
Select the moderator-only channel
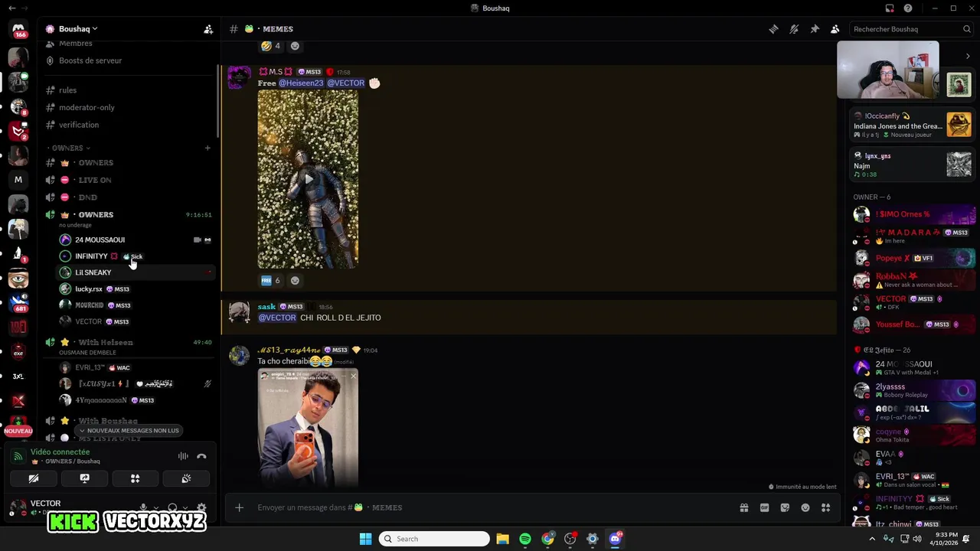87,108
